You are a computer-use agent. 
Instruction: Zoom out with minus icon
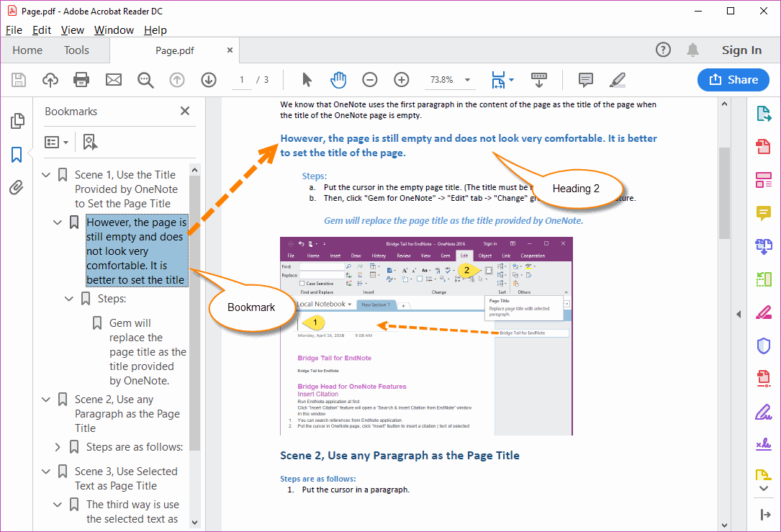point(369,80)
